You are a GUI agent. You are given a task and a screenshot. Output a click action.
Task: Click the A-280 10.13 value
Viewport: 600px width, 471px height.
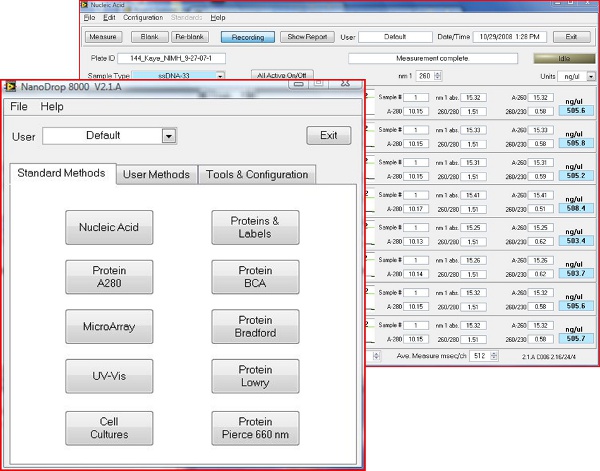[416, 241]
